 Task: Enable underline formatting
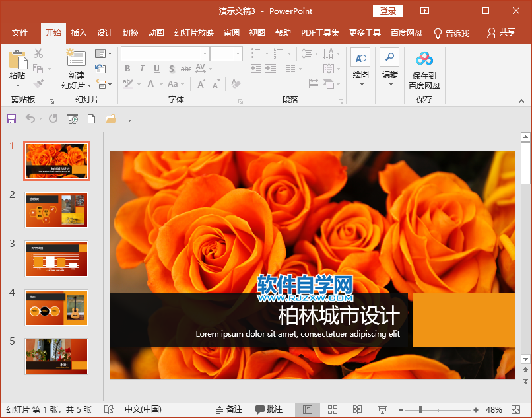[x=156, y=69]
